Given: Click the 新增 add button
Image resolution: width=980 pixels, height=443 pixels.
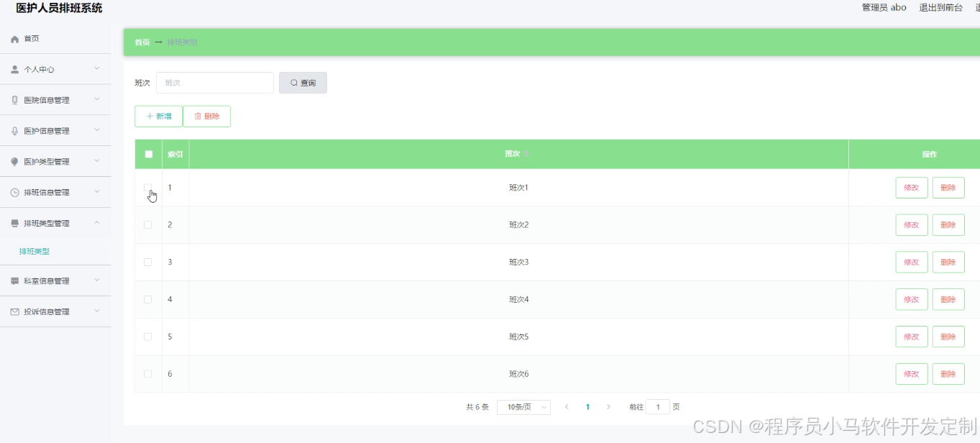Looking at the screenshot, I should coord(158,117).
